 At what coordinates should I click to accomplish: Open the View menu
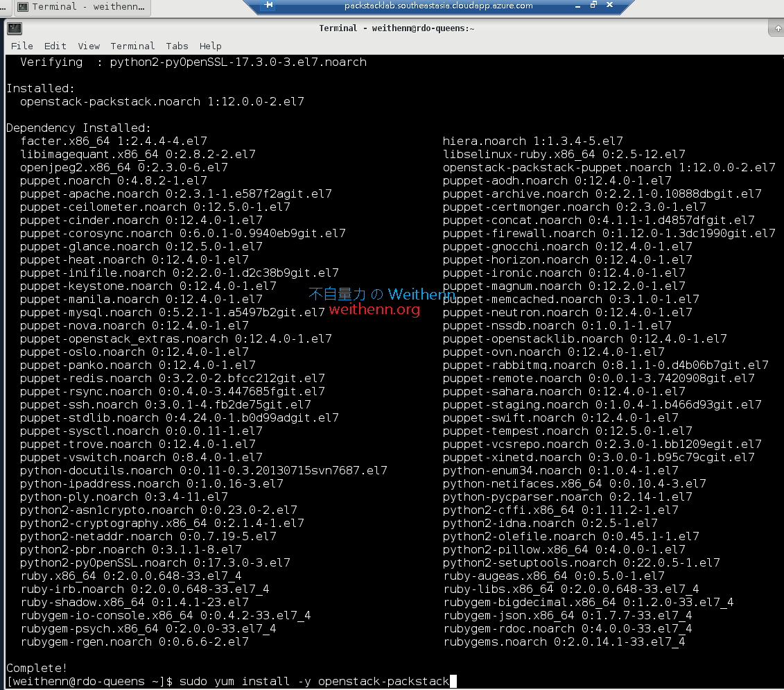tap(89, 46)
